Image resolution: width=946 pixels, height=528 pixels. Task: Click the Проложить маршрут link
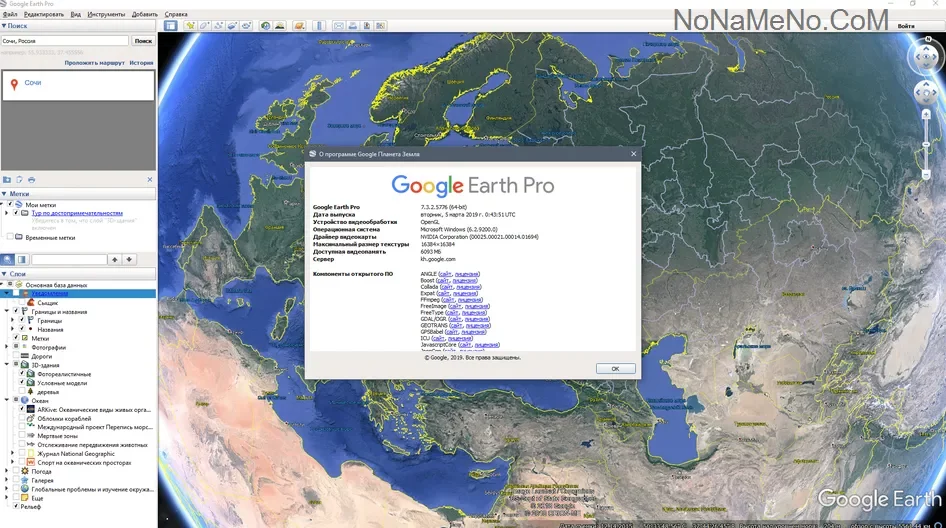click(95, 62)
